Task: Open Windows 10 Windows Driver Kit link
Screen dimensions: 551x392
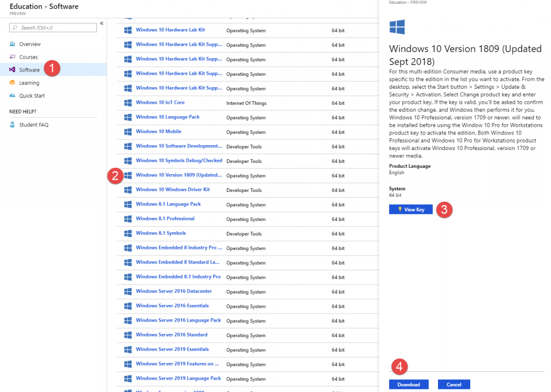Action: (173, 189)
